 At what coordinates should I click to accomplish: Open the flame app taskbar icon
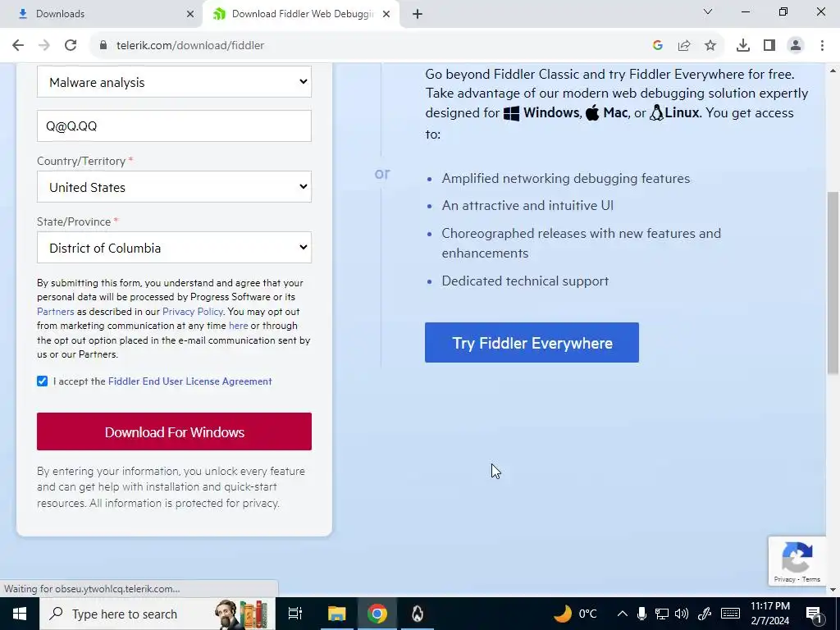click(x=418, y=614)
